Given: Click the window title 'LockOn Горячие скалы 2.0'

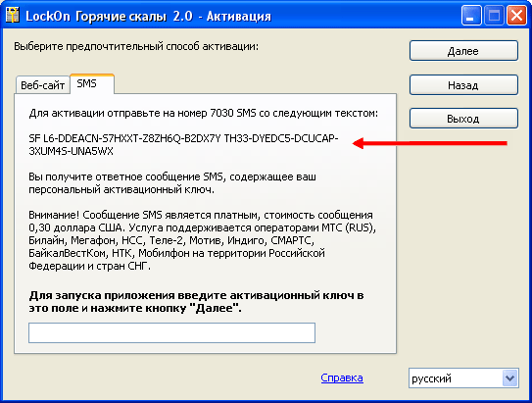Looking at the screenshot, I should [x=110, y=16].
